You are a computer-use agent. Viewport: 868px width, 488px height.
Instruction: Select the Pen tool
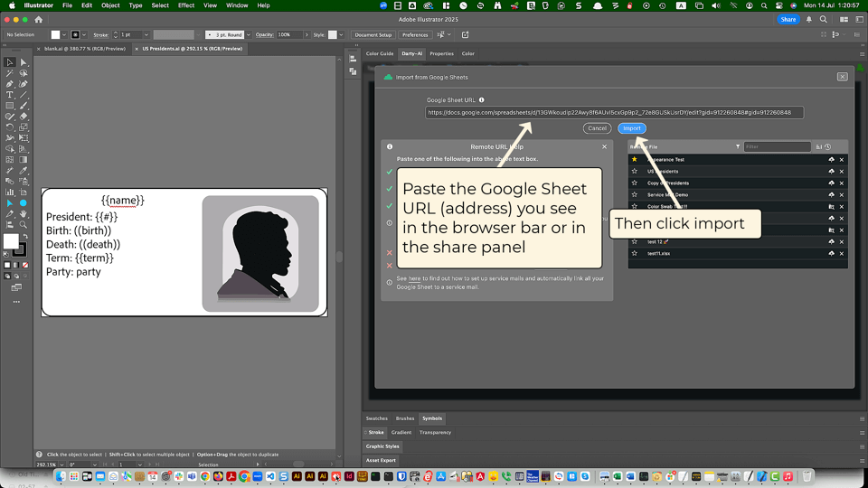9,84
